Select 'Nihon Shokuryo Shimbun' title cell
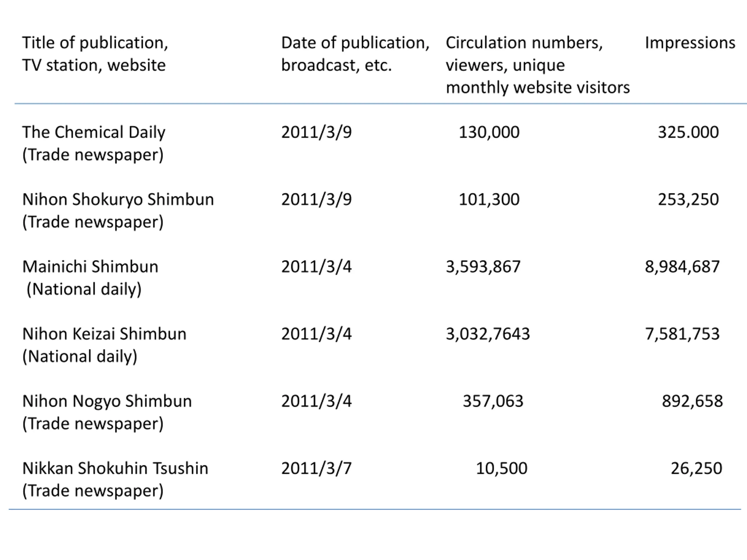Viewport: 747px width, 560px height. 118,211
